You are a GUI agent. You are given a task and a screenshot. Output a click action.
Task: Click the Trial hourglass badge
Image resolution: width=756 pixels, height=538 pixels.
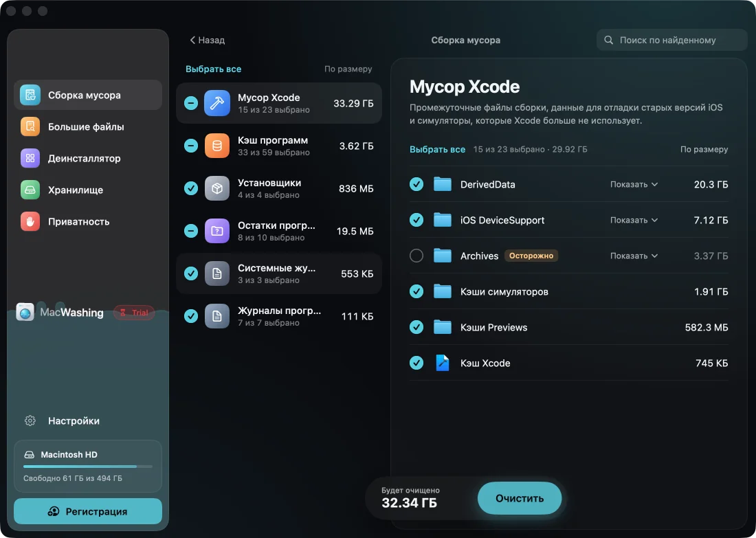134,313
